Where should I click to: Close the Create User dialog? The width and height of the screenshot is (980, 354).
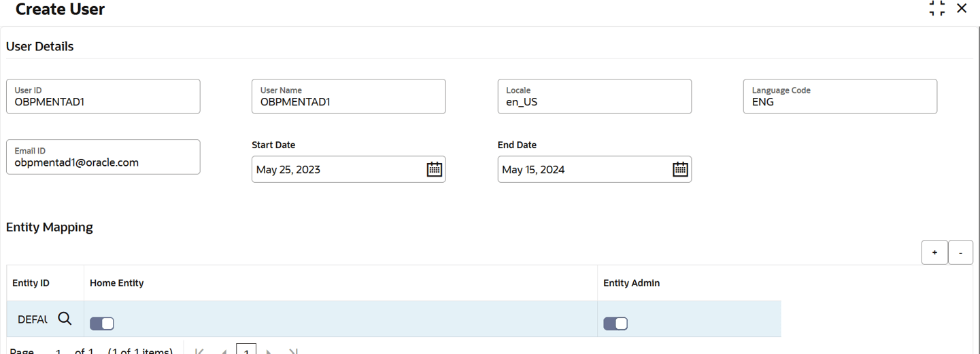[x=962, y=8]
